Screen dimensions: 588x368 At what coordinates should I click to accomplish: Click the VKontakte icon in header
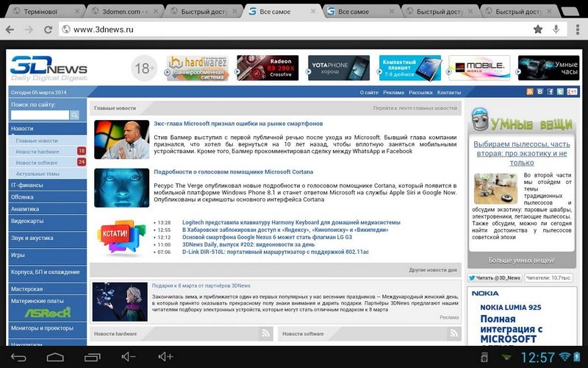pyautogui.click(x=540, y=91)
